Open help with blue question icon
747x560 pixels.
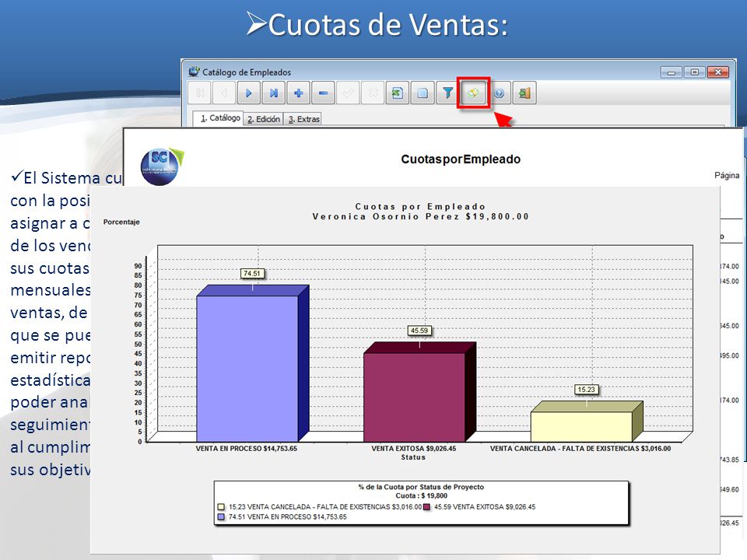[499, 93]
